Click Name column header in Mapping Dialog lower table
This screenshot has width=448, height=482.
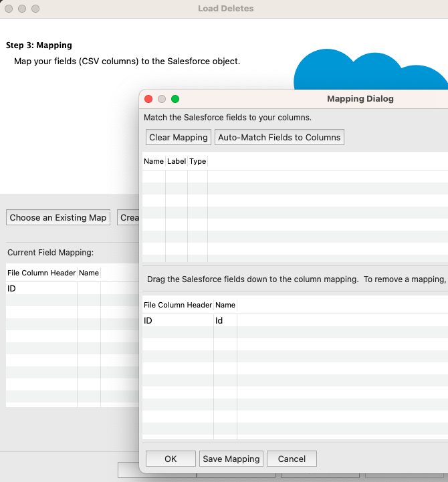point(225,305)
